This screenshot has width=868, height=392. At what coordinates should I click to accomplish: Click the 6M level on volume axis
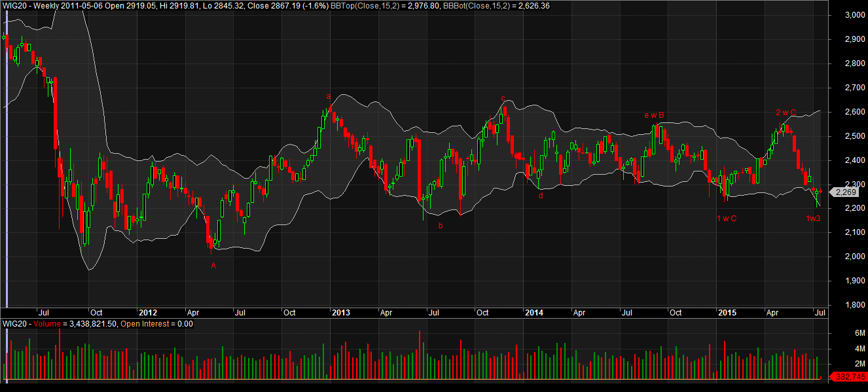pyautogui.click(x=844, y=334)
